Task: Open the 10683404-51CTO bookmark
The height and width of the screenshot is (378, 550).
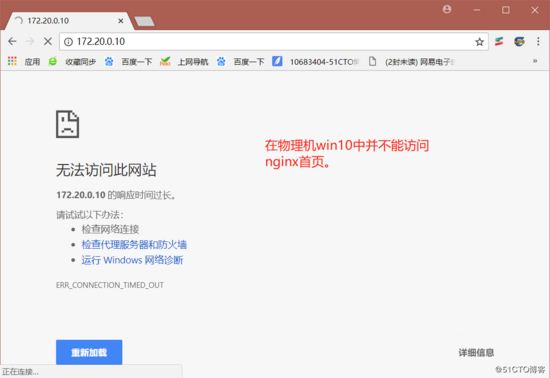Action: click(x=316, y=62)
